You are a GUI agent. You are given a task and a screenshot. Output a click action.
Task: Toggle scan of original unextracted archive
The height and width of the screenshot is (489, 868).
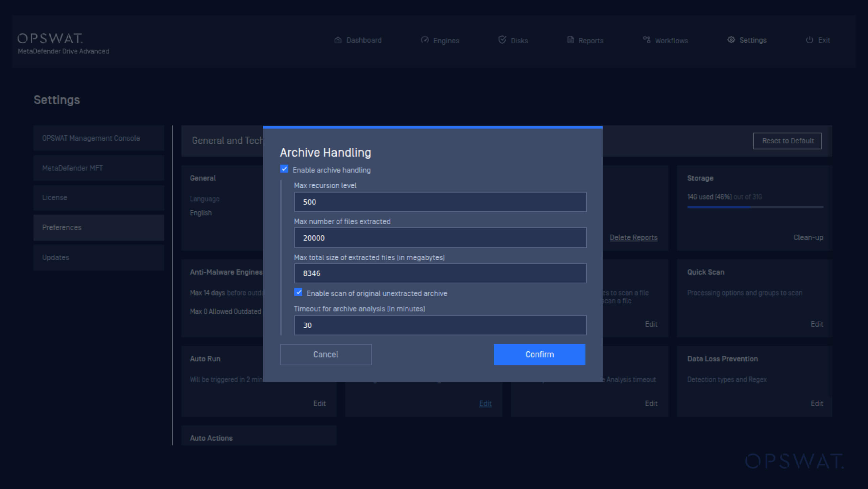tap(298, 293)
